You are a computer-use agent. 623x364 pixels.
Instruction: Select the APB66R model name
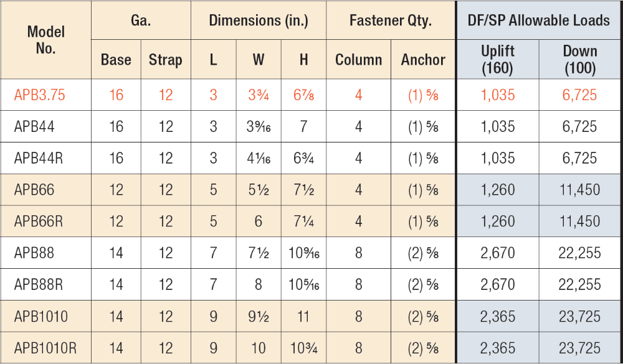(38, 222)
